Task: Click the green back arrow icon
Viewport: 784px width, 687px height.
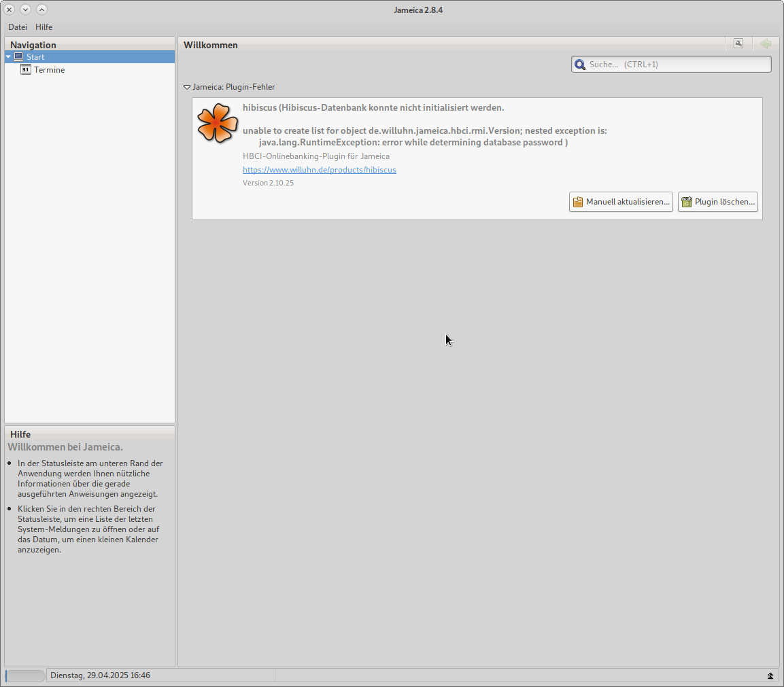Action: pos(766,43)
